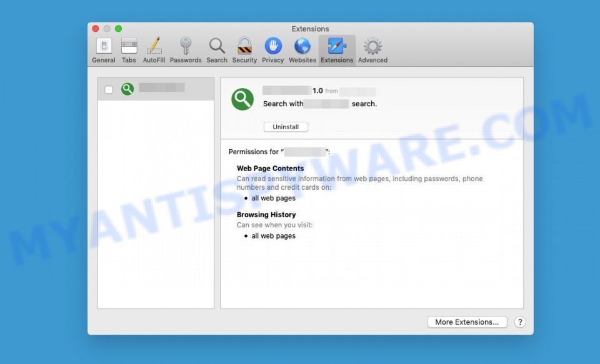600x364 pixels.
Task: Click the Browsing History heading
Action: [x=266, y=215]
